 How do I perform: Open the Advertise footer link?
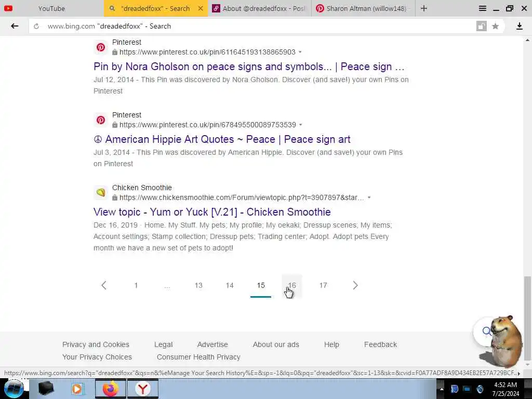[212, 344]
